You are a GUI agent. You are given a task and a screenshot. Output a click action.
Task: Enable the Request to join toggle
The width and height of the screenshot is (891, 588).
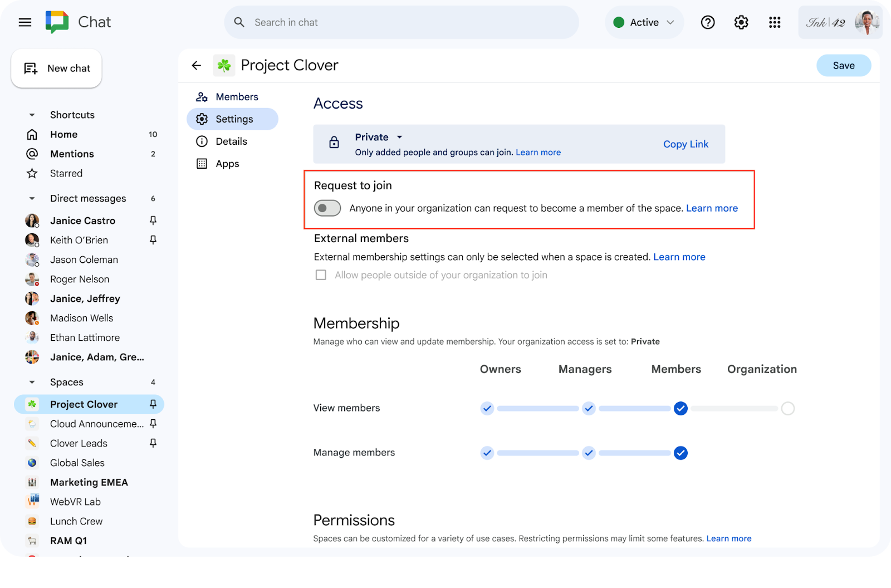point(327,208)
